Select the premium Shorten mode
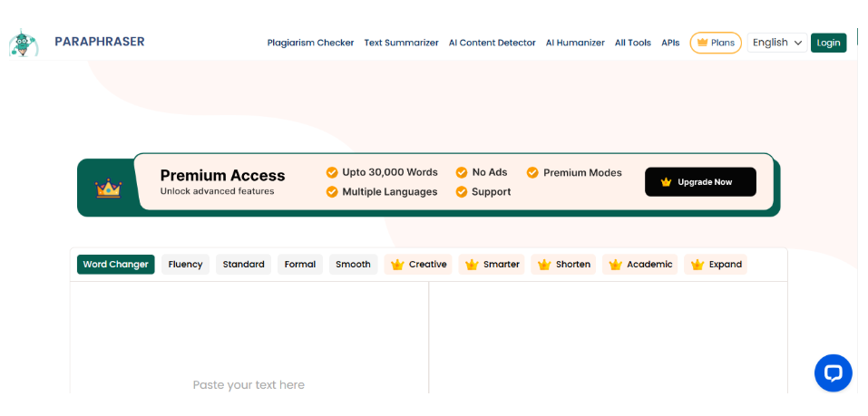This screenshot has height=416, width=868. point(563,265)
